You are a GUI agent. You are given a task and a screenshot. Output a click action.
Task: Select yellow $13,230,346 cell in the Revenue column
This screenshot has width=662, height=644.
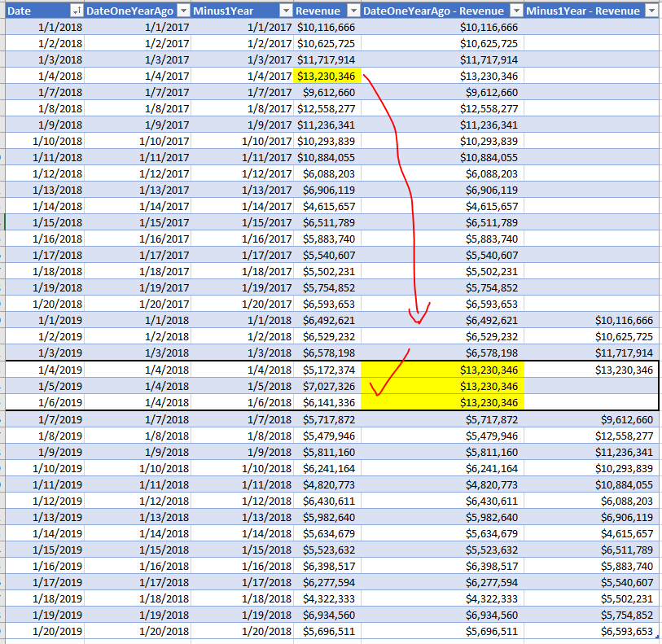[x=327, y=76]
